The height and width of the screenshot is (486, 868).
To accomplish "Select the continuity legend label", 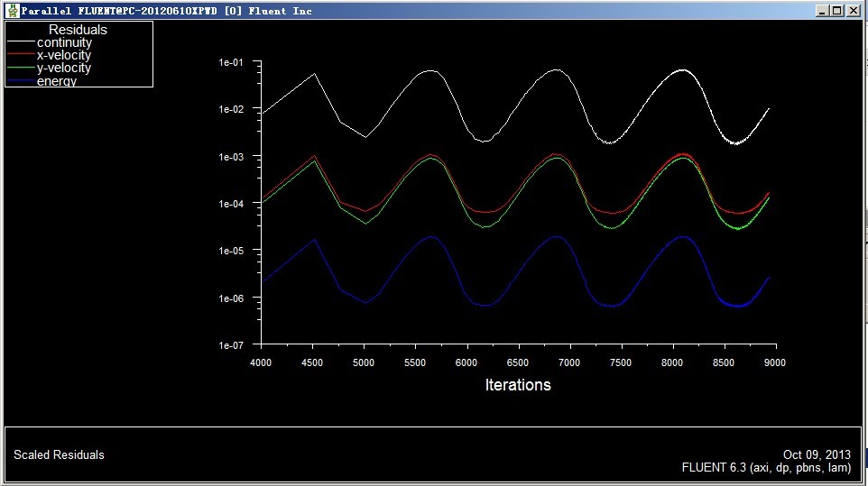I will coord(64,42).
